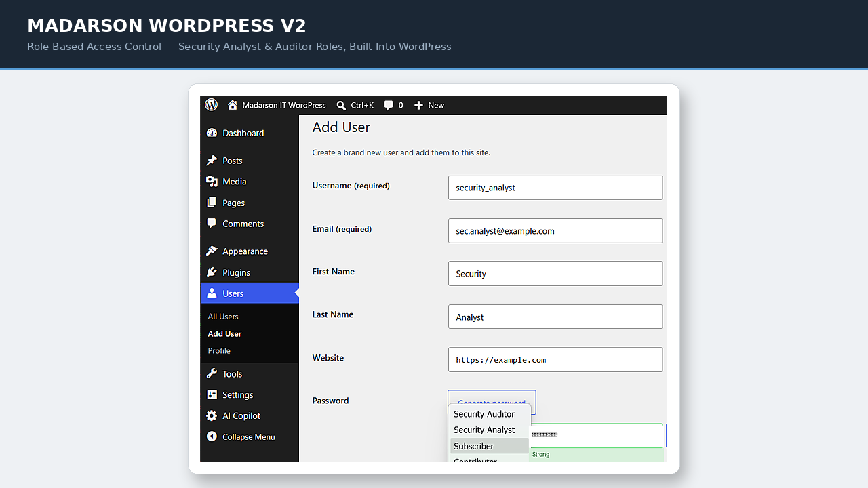Click the Username (required) label
The width and height of the screenshot is (868, 488).
(351, 186)
